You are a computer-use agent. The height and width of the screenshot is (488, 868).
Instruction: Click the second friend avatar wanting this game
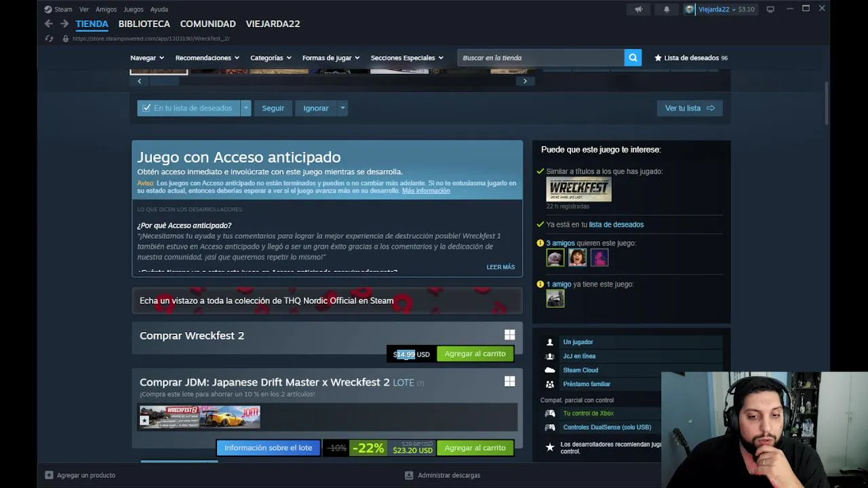click(x=577, y=258)
